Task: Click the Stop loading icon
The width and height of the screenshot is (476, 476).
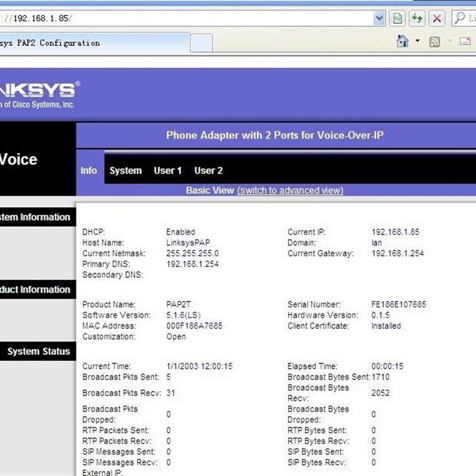Action: (436, 18)
